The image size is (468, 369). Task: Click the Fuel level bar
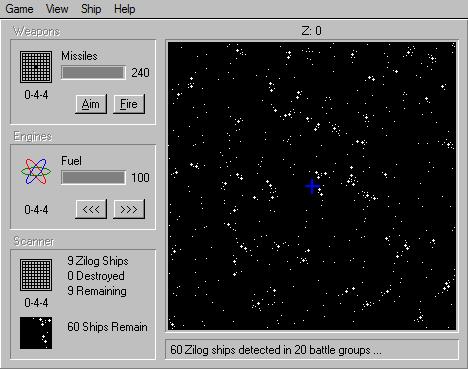coord(93,178)
